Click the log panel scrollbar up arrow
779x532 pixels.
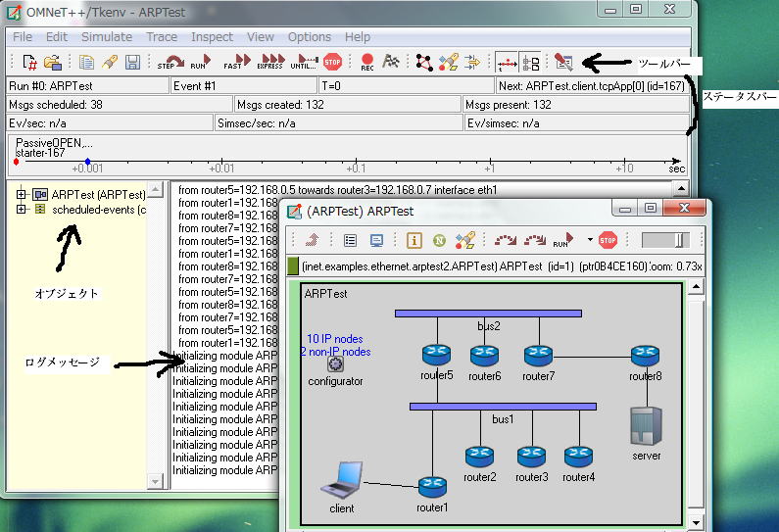point(681,189)
